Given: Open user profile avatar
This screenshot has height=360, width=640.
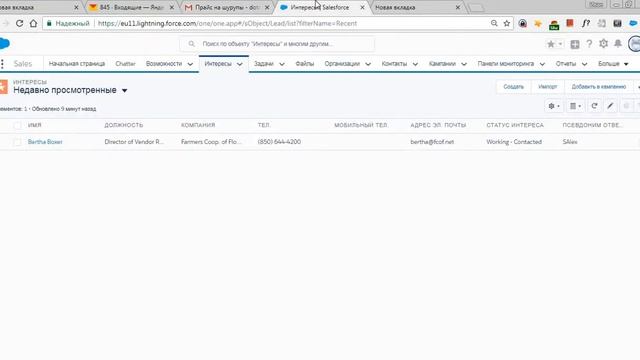Looking at the screenshot, I should (634, 44).
